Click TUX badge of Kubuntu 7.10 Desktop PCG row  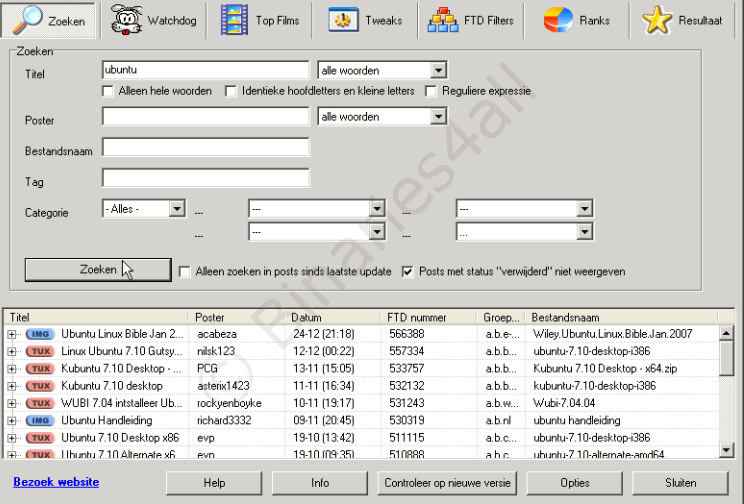40,369
